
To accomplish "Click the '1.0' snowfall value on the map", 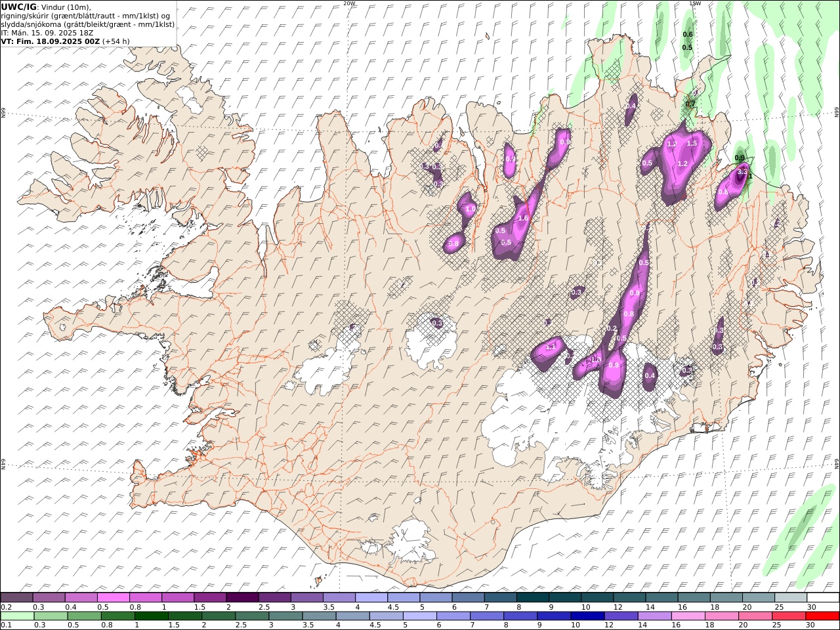I will pyautogui.click(x=471, y=209).
